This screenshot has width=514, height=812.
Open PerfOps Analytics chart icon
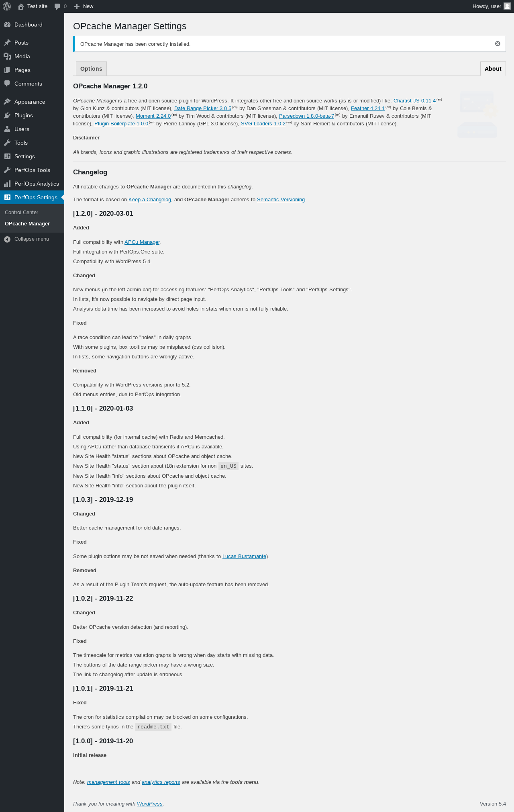7,184
